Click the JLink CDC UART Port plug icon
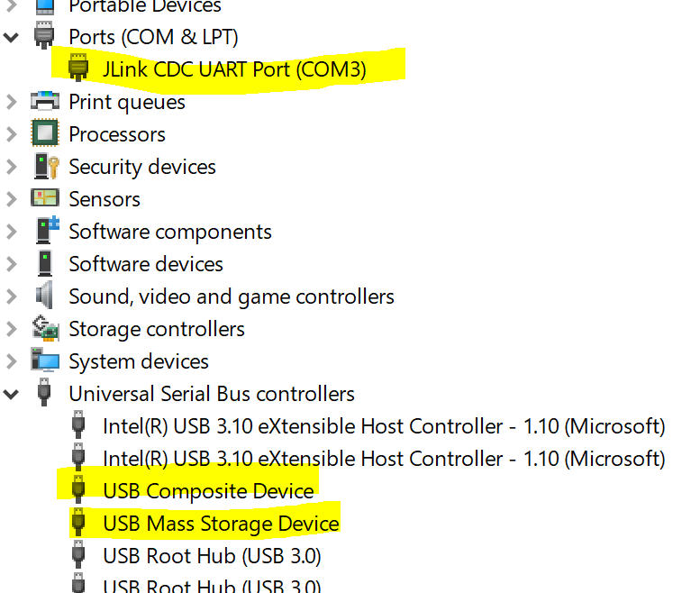Viewport: 700px width, 593px height. (x=78, y=68)
